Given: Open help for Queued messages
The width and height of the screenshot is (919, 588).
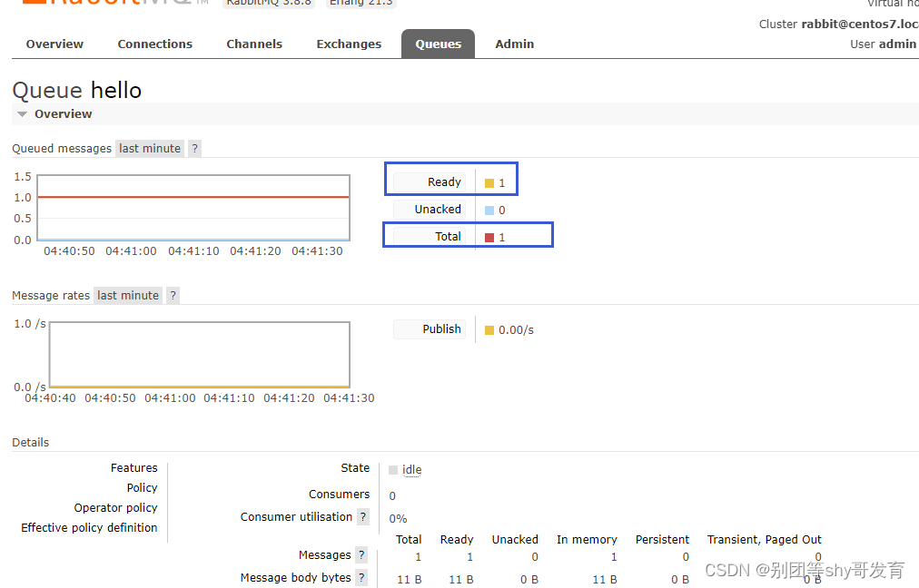Looking at the screenshot, I should click(194, 149).
